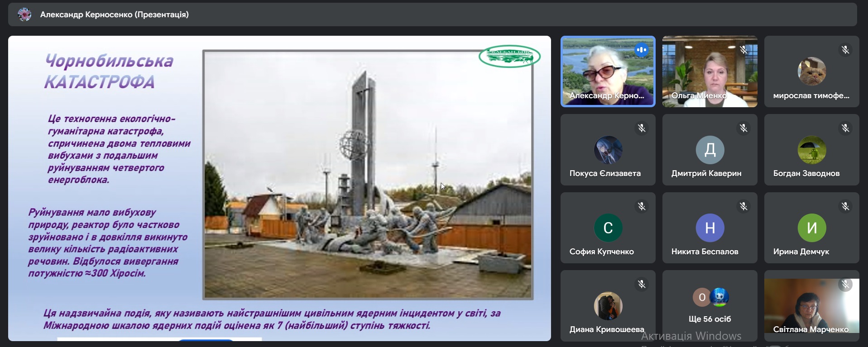
Task: Select Александр Керносенко video thumbnail
Action: (608, 71)
